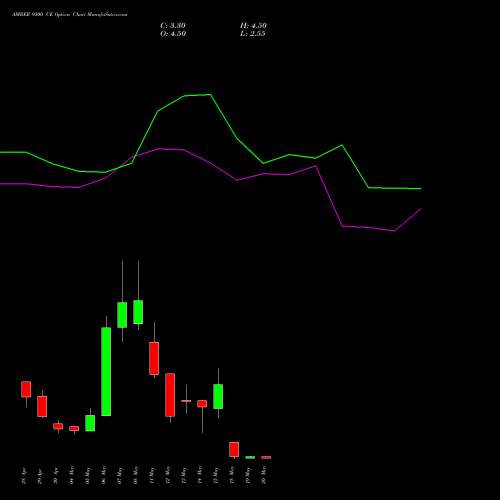Select the red candle above 29 Apr

click(42, 406)
